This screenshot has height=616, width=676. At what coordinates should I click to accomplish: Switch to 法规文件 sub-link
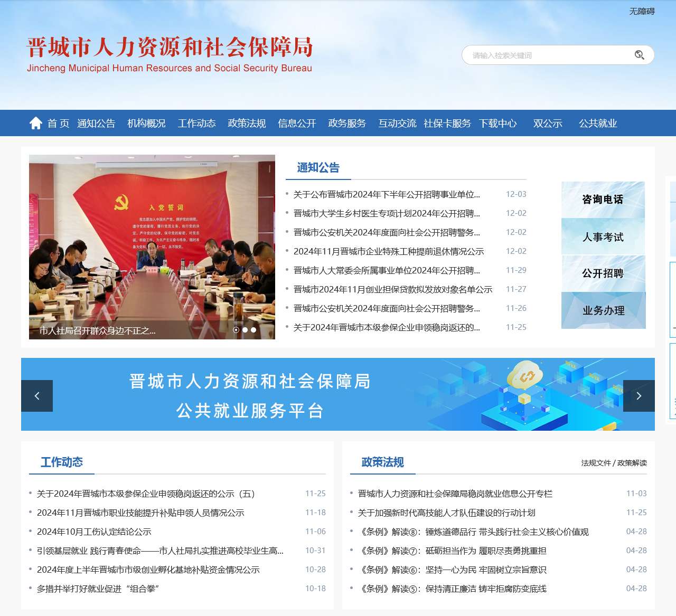[596, 463]
